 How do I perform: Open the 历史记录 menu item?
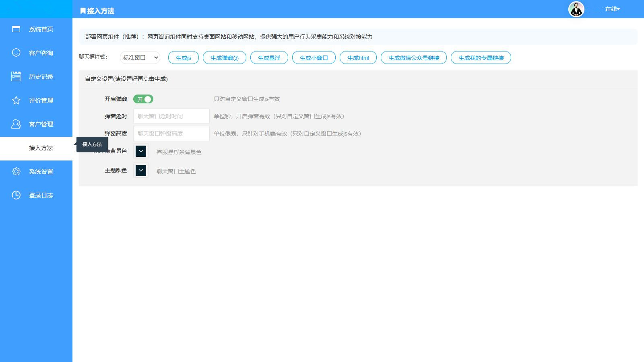coord(41,76)
